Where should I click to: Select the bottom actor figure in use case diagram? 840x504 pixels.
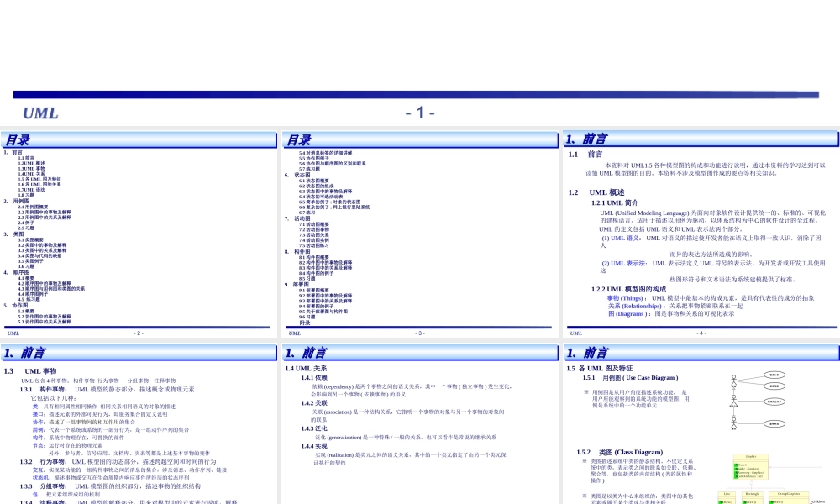(733, 423)
